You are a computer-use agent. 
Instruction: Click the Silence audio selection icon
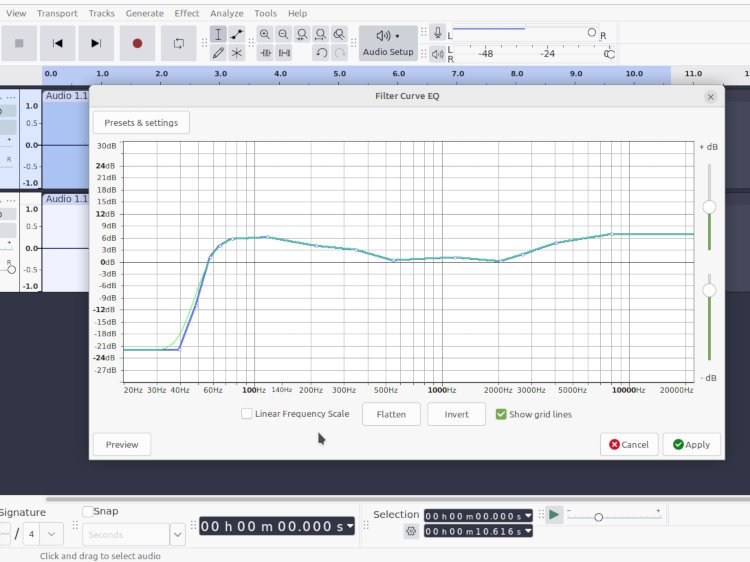click(285, 53)
